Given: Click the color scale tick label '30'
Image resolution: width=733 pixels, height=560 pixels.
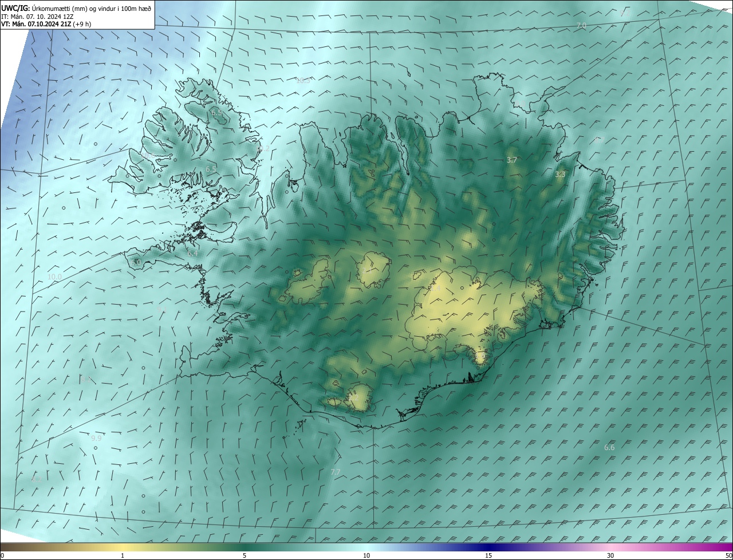Looking at the screenshot, I should pos(610,556).
